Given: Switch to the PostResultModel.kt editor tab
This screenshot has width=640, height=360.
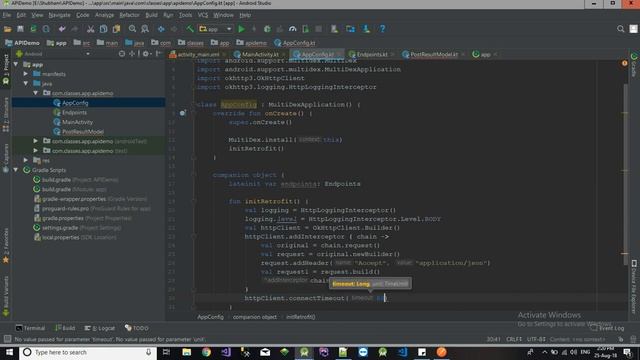Looking at the screenshot, I should [x=434, y=54].
